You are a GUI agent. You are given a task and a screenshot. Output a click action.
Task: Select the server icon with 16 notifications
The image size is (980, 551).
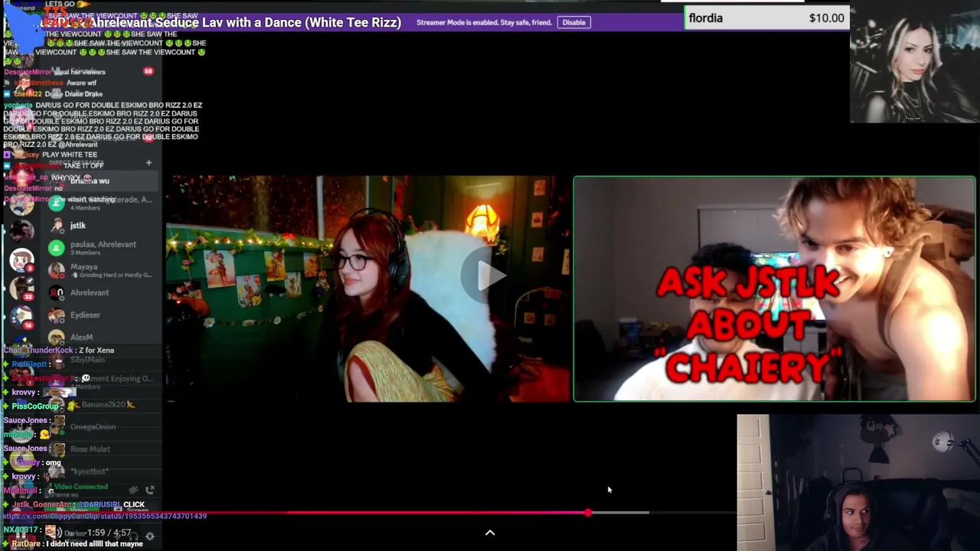pyautogui.click(x=21, y=315)
